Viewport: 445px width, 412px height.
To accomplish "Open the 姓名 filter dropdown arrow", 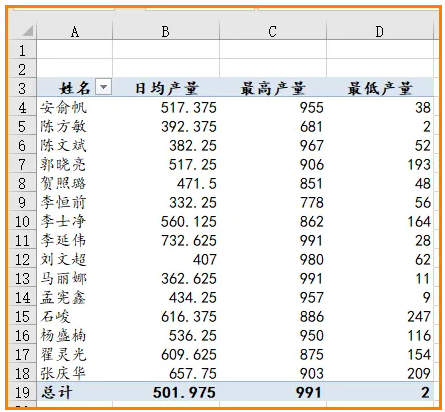I will click(x=103, y=87).
